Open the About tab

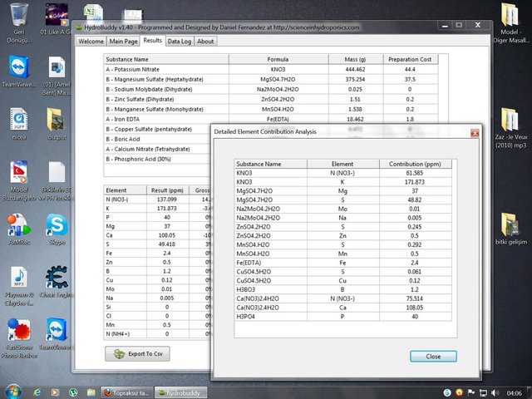point(205,42)
